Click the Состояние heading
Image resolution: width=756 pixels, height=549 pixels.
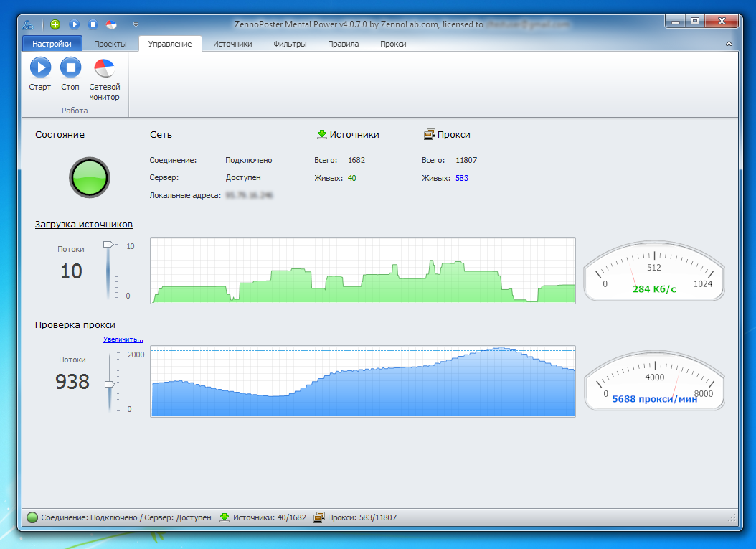point(60,135)
